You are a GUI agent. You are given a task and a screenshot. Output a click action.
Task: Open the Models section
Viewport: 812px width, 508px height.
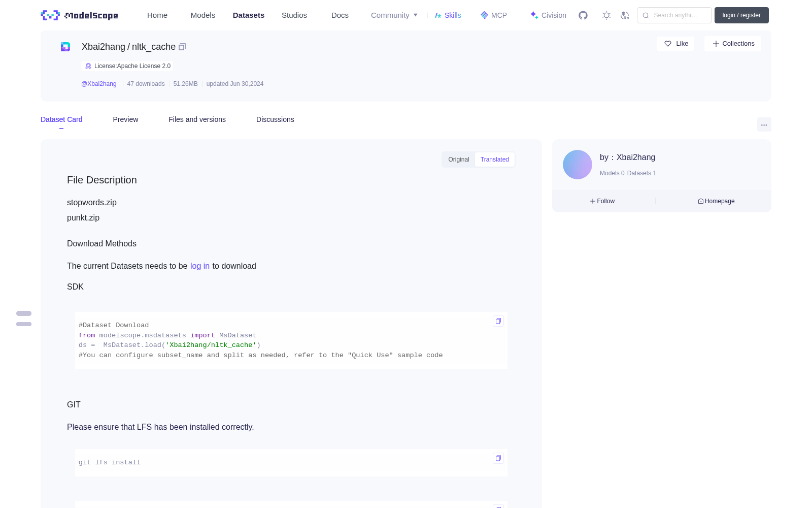click(203, 15)
